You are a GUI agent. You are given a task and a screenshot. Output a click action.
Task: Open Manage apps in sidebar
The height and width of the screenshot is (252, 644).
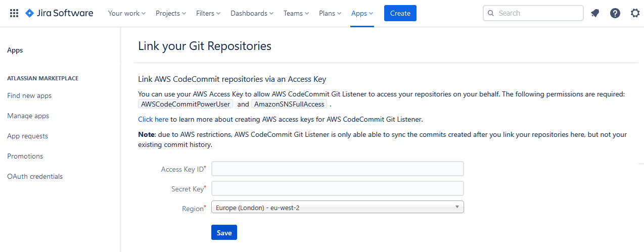tap(28, 116)
